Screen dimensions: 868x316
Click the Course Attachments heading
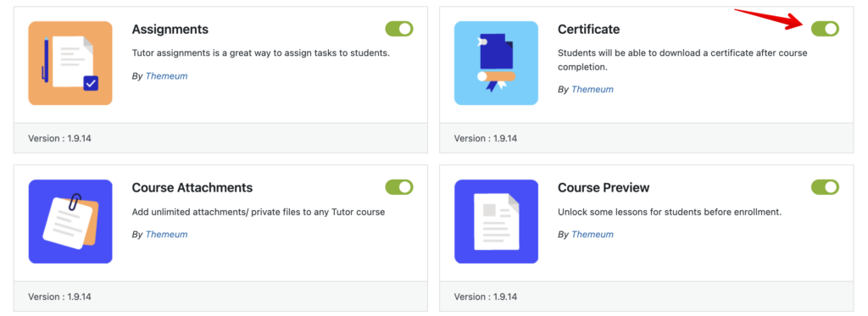click(x=192, y=187)
